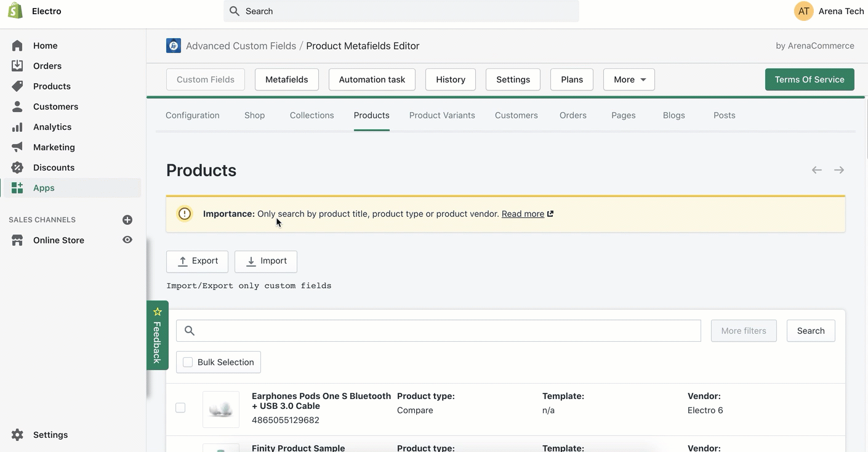View Online Store with eye icon
The width and height of the screenshot is (868, 452).
[127, 240]
